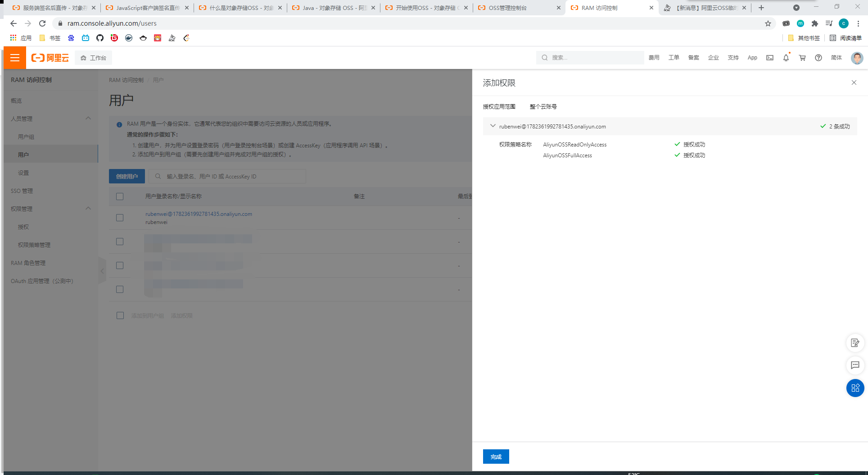Open the 工作台 workbench button
868x475 pixels.
coord(93,58)
